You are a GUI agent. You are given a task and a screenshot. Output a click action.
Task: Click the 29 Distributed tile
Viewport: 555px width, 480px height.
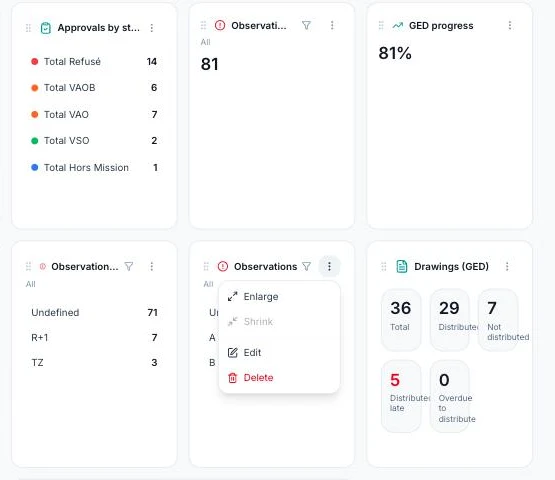tap(450, 320)
